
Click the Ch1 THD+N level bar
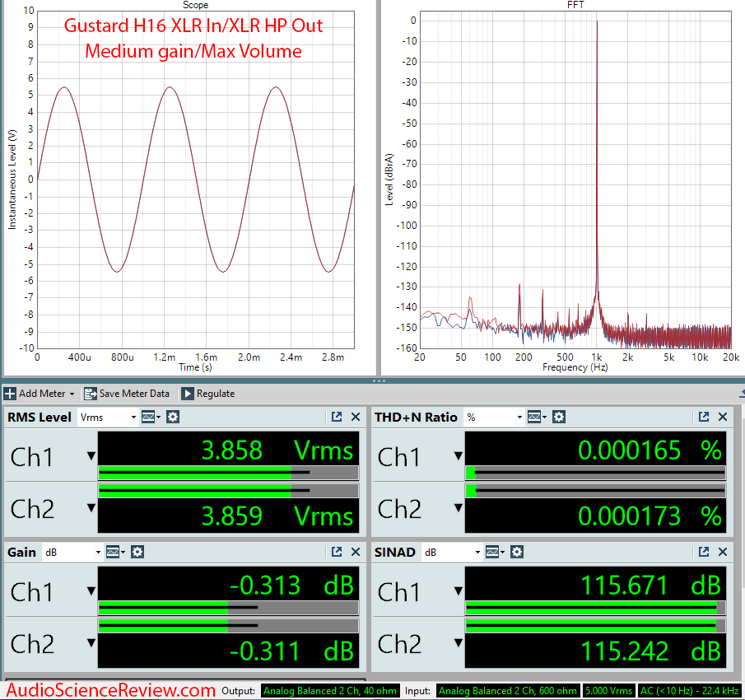tap(595, 473)
